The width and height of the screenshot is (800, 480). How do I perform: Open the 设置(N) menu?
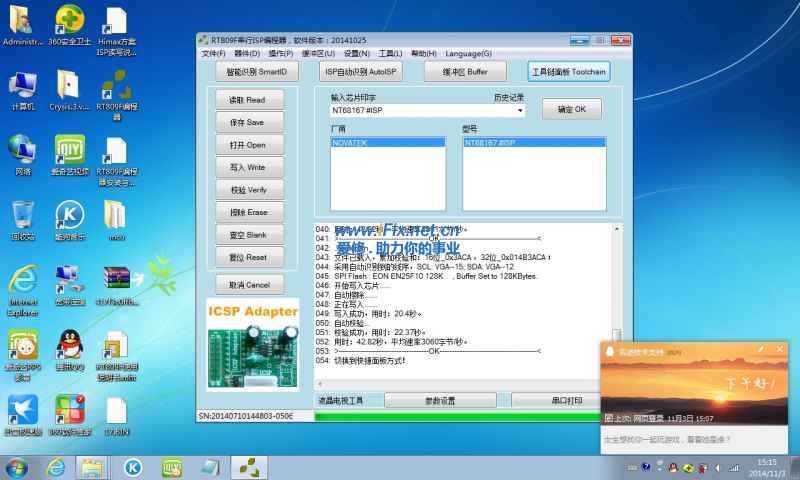356,54
